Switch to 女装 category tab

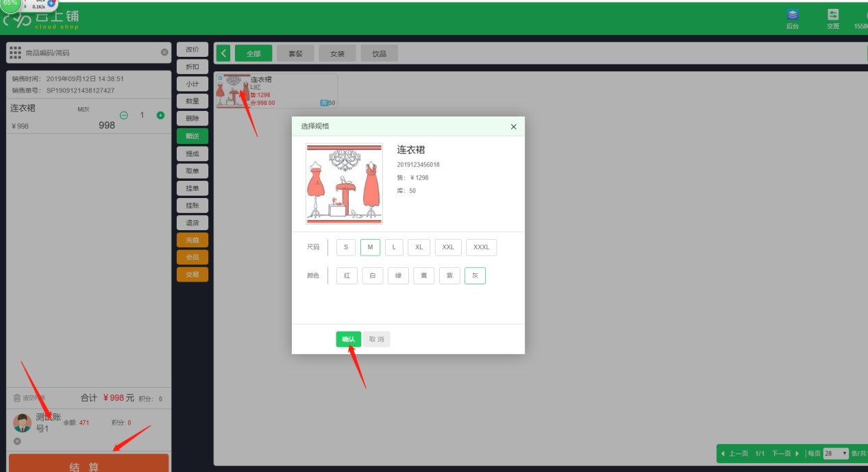click(x=337, y=53)
